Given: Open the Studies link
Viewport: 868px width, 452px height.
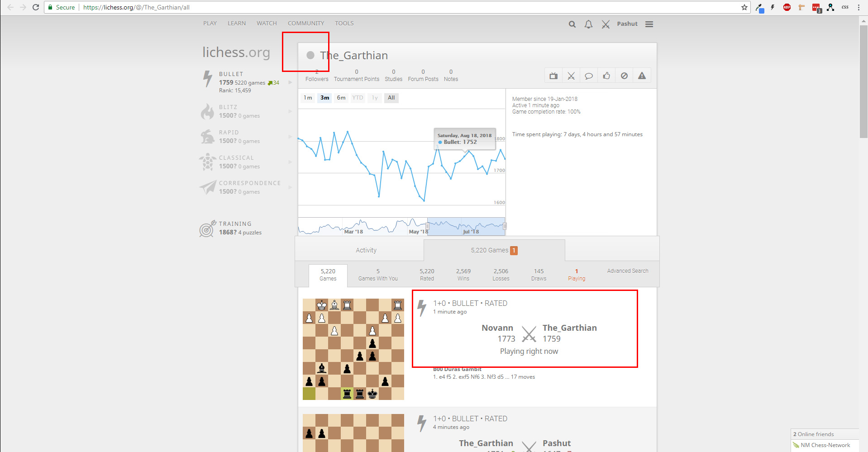Looking at the screenshot, I should coord(393,76).
